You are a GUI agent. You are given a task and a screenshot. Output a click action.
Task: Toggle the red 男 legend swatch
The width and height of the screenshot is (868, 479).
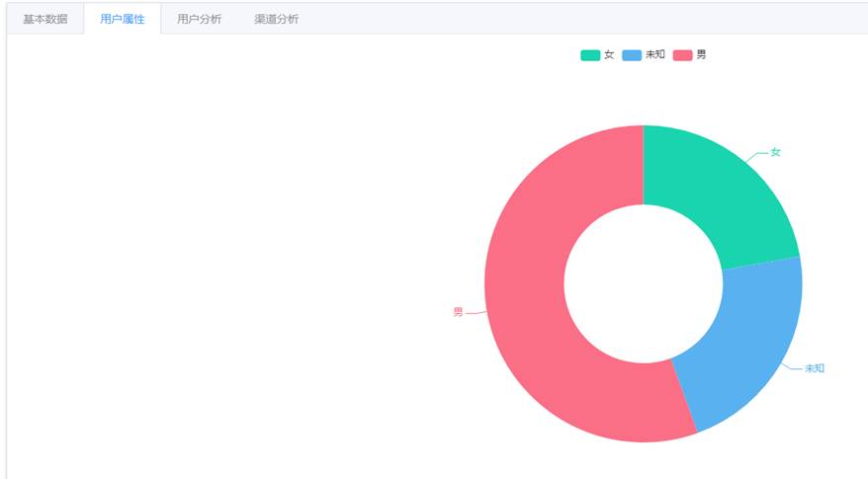pyautogui.click(x=682, y=54)
